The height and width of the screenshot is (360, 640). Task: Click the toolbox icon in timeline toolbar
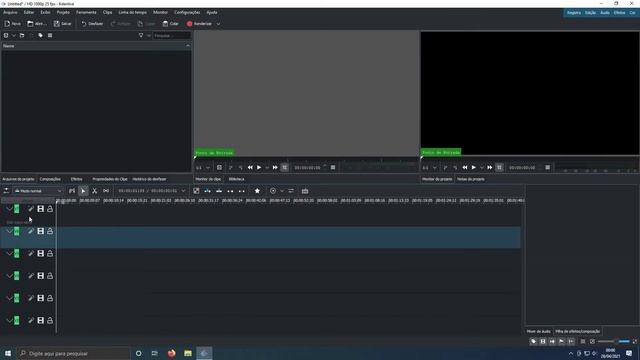[x=305, y=191]
